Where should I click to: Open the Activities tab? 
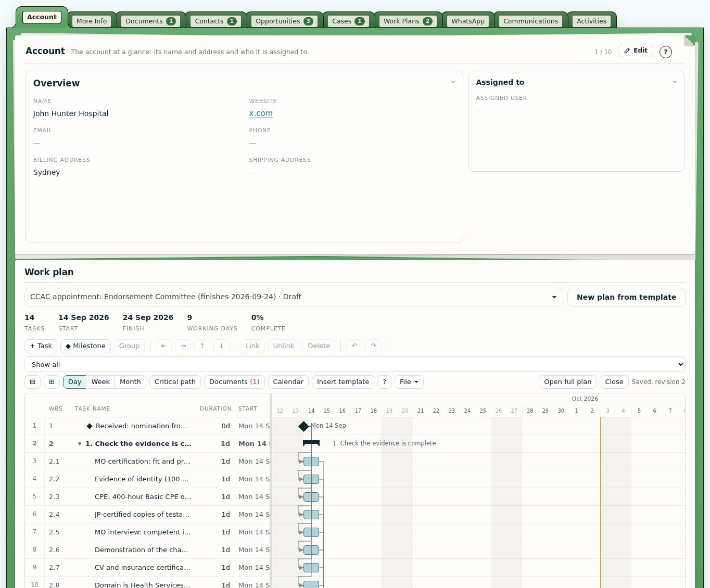591,21
